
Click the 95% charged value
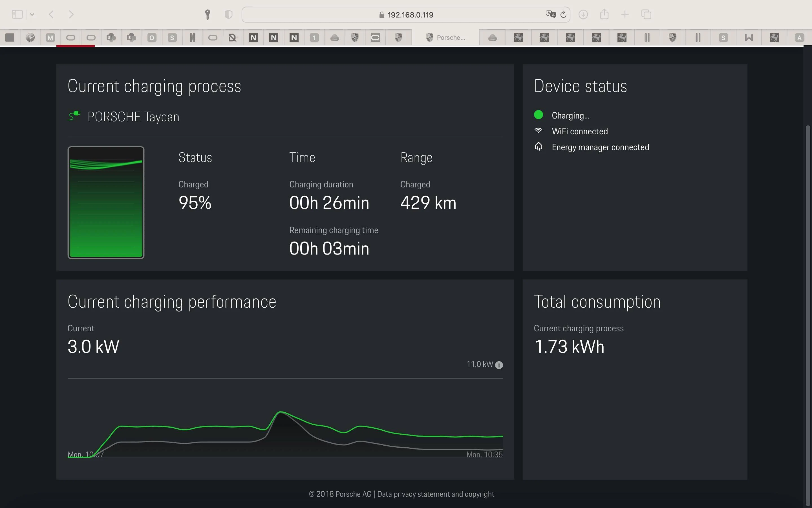195,203
